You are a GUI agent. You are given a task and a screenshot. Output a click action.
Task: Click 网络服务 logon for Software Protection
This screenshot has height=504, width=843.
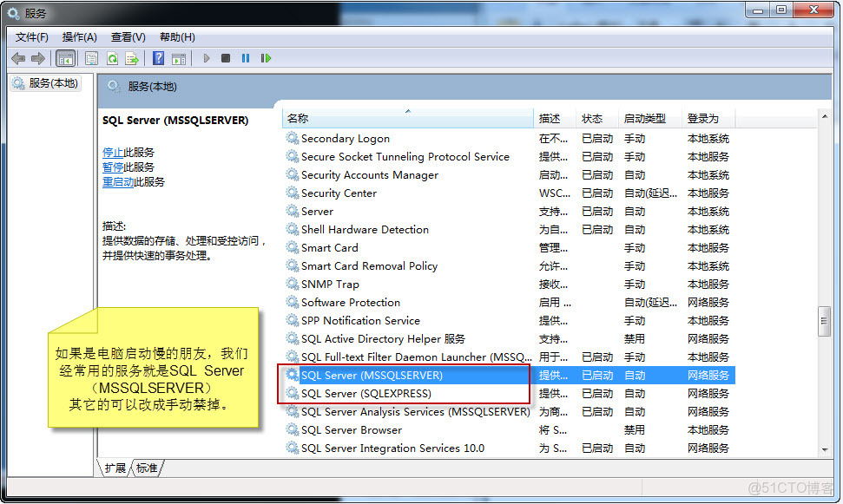[708, 302]
